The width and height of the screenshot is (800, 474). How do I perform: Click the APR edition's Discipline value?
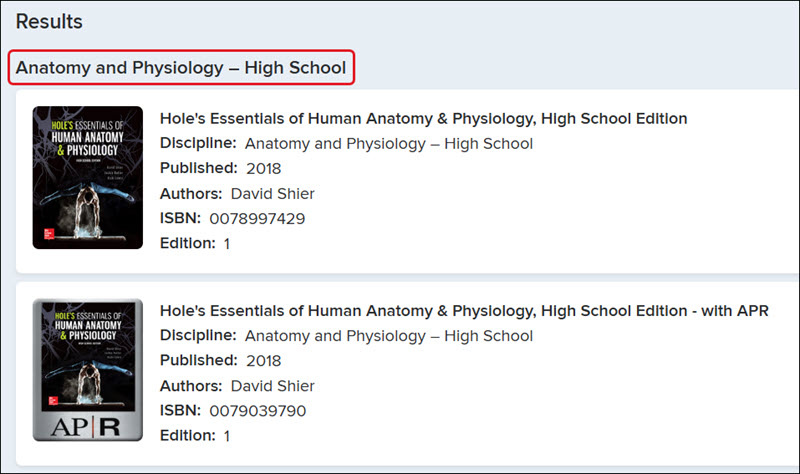pos(389,336)
